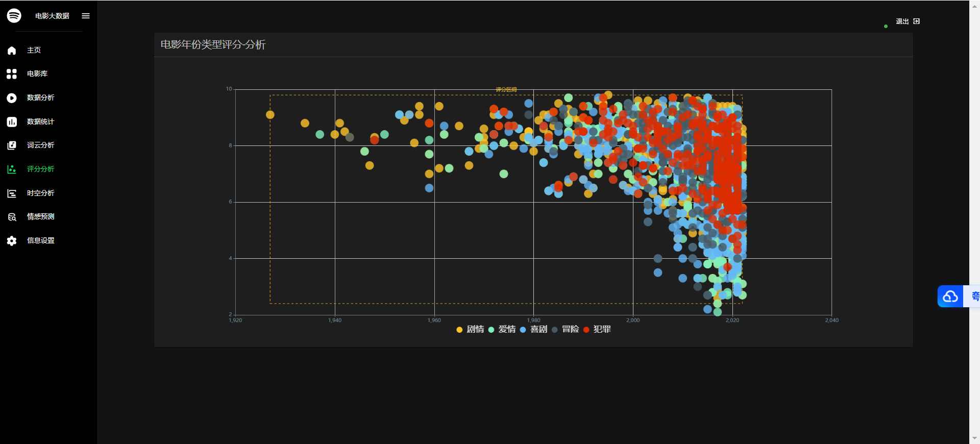Click the 电影大数据 title text
The image size is (980, 444).
52,16
